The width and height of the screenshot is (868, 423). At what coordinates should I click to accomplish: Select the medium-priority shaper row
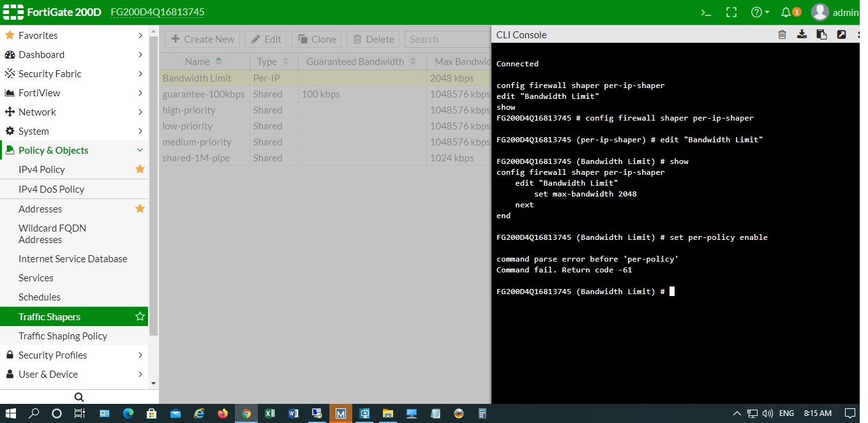(325, 142)
